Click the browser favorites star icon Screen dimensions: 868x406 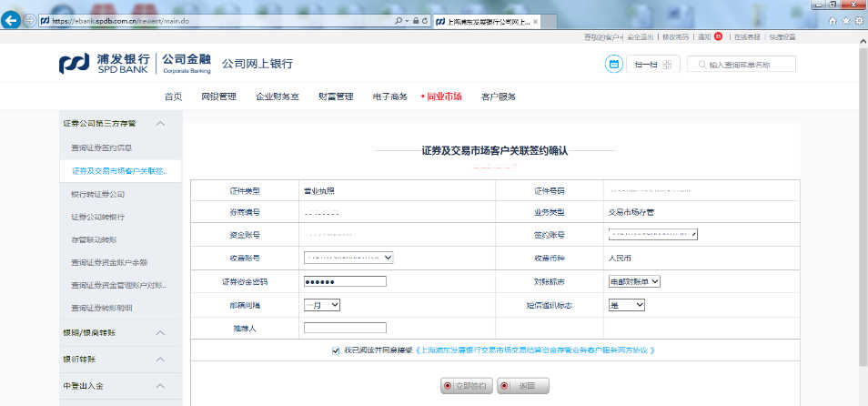(844, 20)
